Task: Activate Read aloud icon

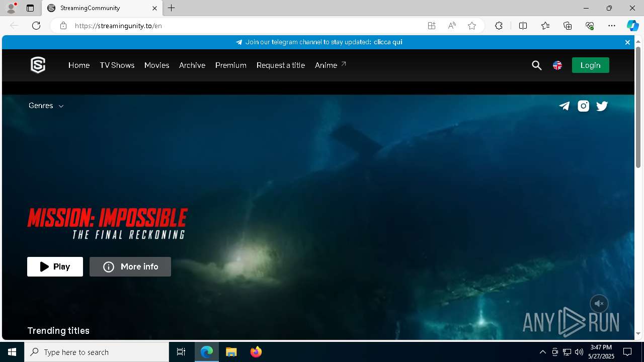Action: click(x=452, y=26)
